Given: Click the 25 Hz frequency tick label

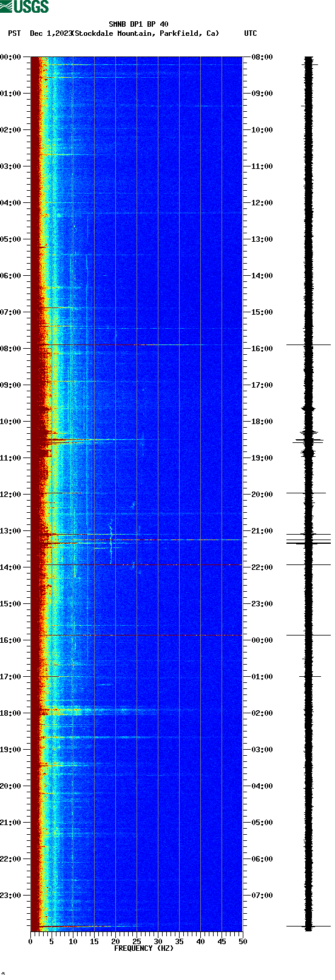Looking at the screenshot, I should tap(137, 942).
